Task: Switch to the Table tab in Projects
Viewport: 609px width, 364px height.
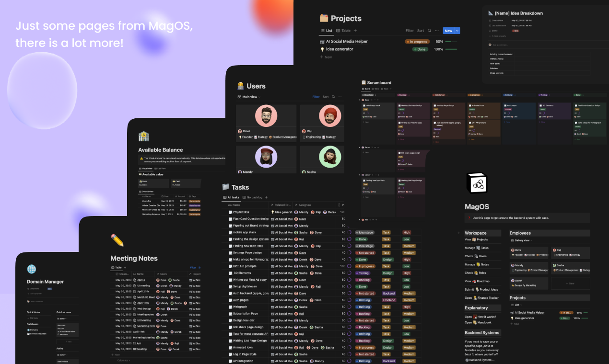Action: click(343, 31)
